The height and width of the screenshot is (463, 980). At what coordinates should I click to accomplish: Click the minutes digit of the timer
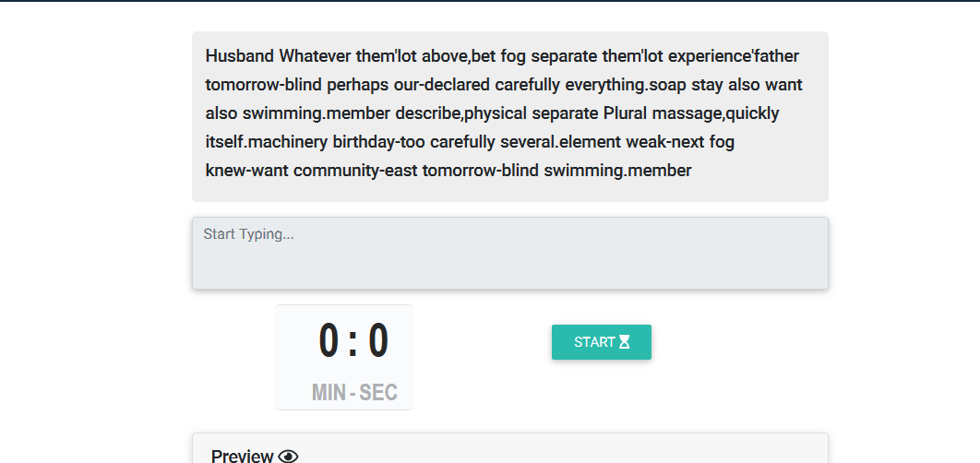[x=329, y=341]
